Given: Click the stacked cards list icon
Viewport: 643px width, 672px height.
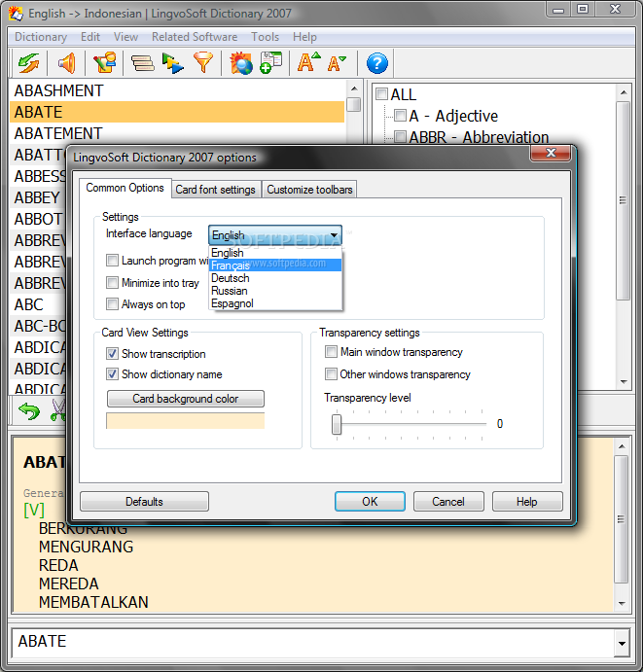Looking at the screenshot, I should click(142, 63).
